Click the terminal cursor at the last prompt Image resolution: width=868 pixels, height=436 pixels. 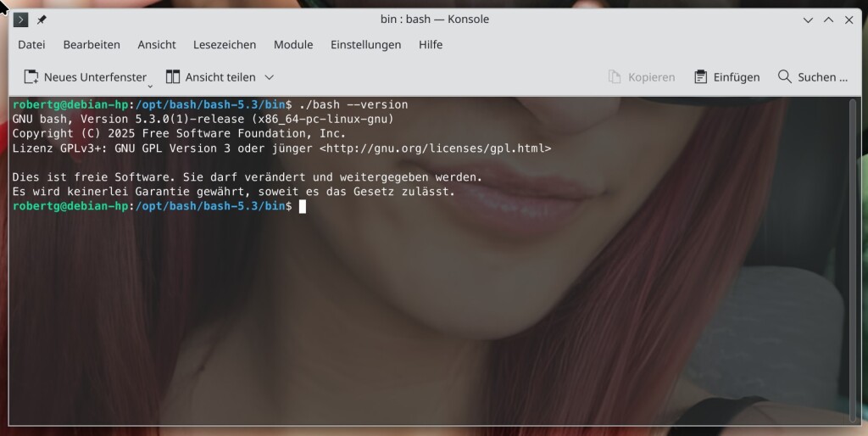pyautogui.click(x=303, y=207)
